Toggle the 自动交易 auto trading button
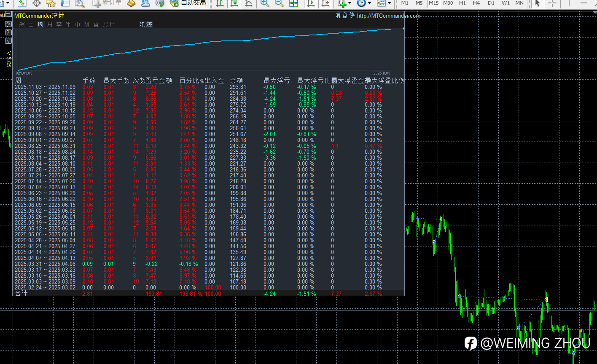The height and width of the screenshot is (364, 597). (x=188, y=3)
